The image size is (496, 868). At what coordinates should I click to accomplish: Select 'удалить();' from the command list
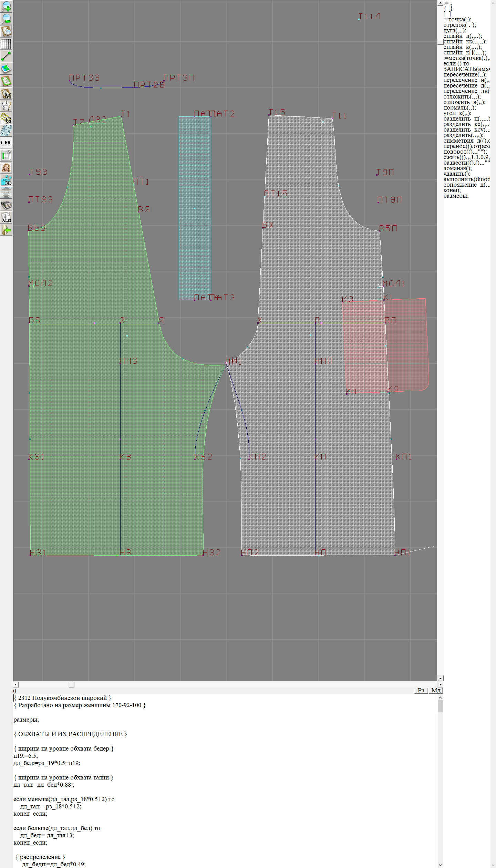pos(457,174)
